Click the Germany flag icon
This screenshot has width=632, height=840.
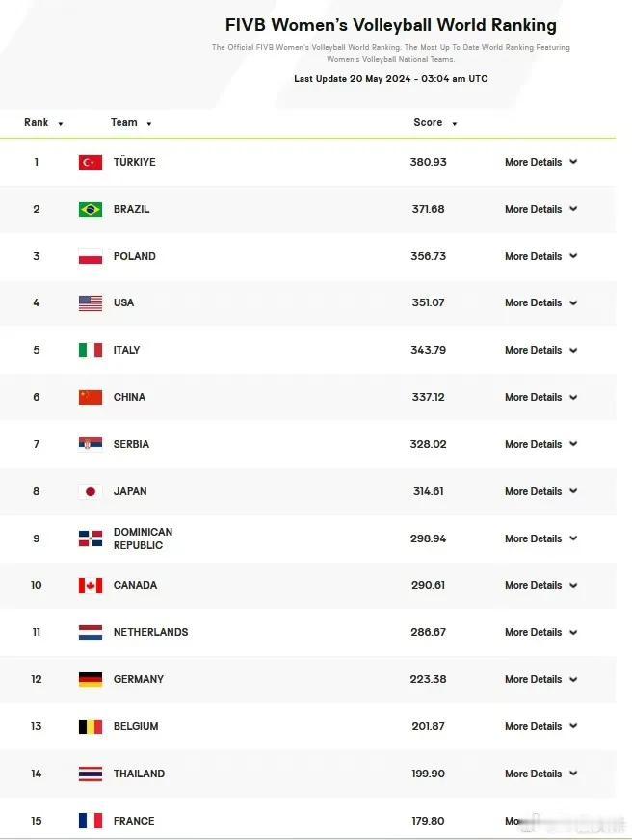pyautogui.click(x=90, y=679)
